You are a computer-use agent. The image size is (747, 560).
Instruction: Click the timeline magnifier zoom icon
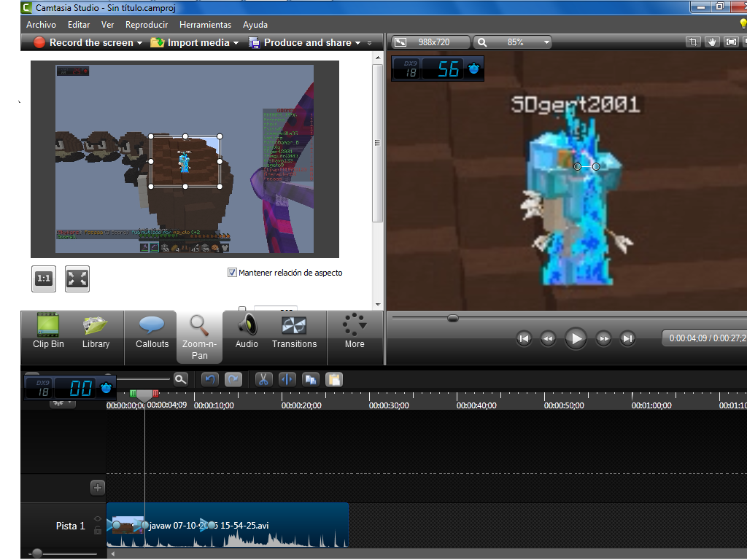(x=181, y=379)
